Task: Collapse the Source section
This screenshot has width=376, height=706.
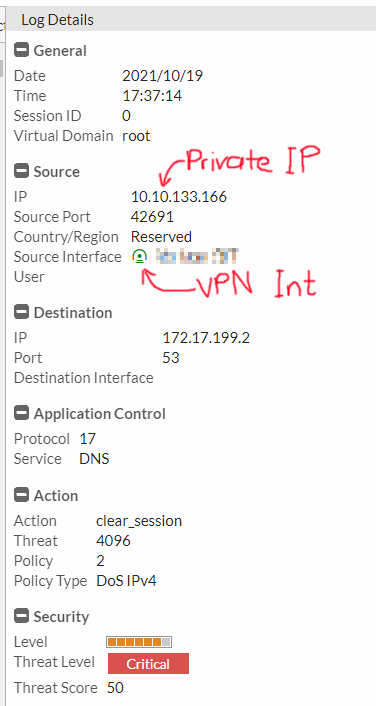Action: (x=21, y=171)
